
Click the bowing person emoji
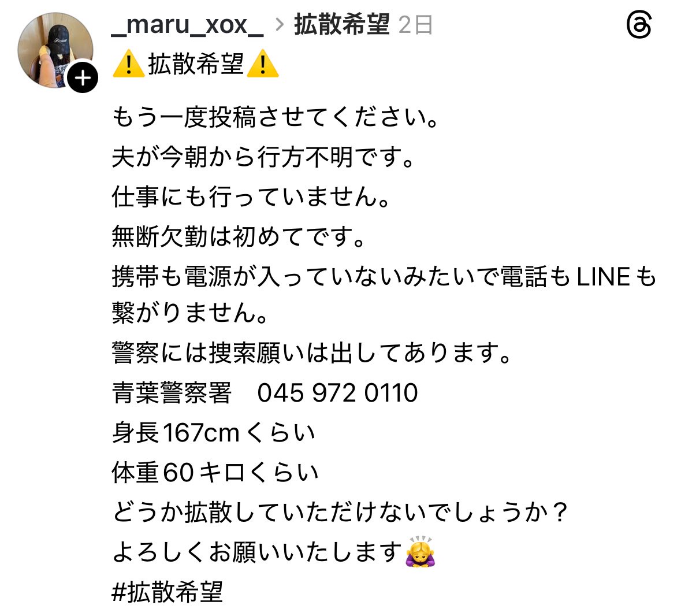[420, 552]
